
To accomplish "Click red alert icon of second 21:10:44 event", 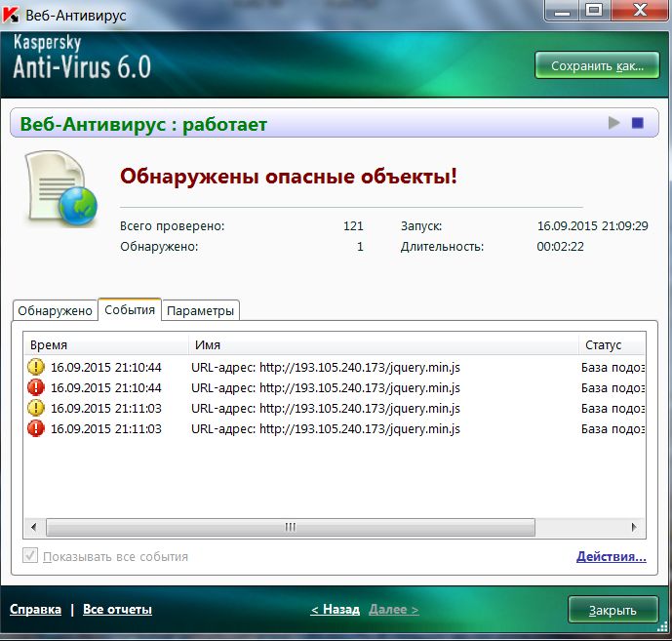I will pos(37,387).
